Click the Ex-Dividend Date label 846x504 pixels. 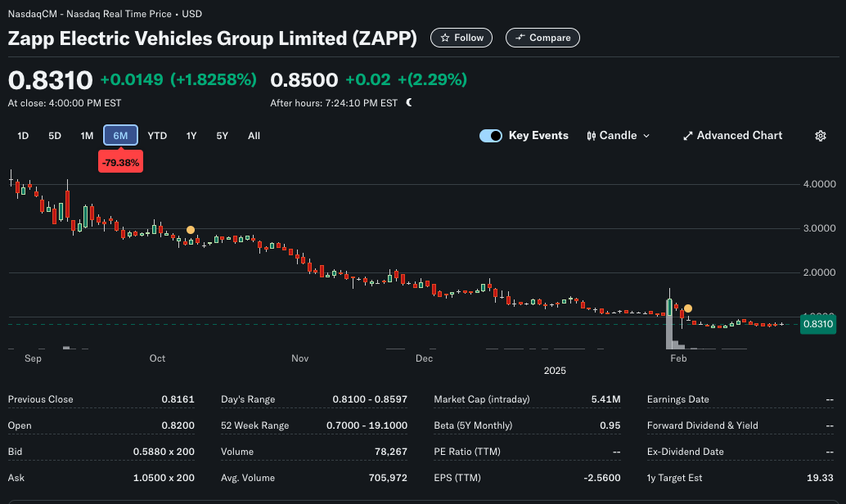coord(685,452)
